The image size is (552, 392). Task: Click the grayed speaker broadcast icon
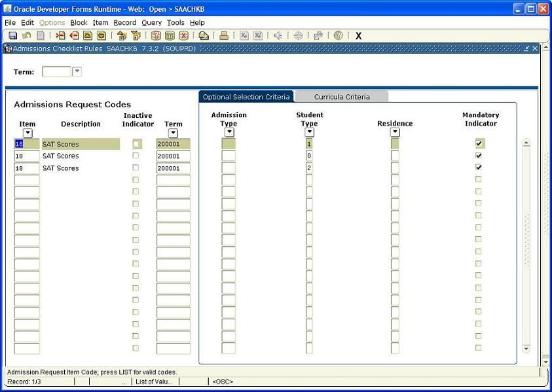click(x=278, y=35)
